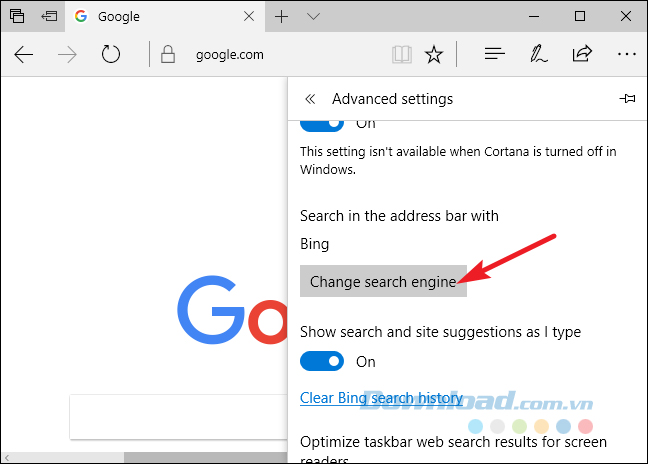Image resolution: width=648 pixels, height=464 pixels.
Task: Go back with the left arrow
Action: pos(24,54)
